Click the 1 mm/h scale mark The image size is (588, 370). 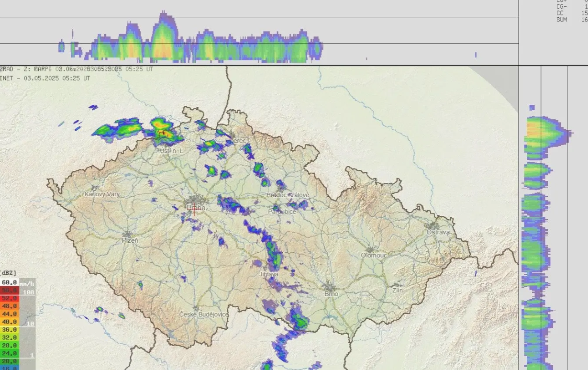click(x=32, y=355)
